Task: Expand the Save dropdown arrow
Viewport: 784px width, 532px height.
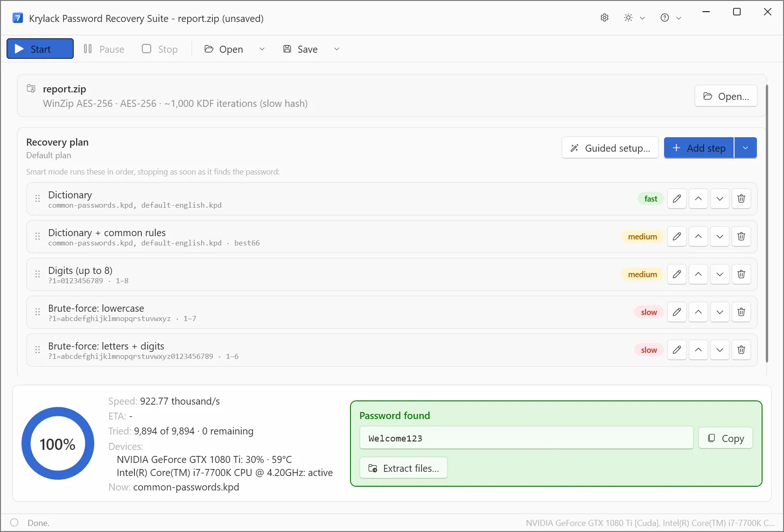Action: (336, 49)
